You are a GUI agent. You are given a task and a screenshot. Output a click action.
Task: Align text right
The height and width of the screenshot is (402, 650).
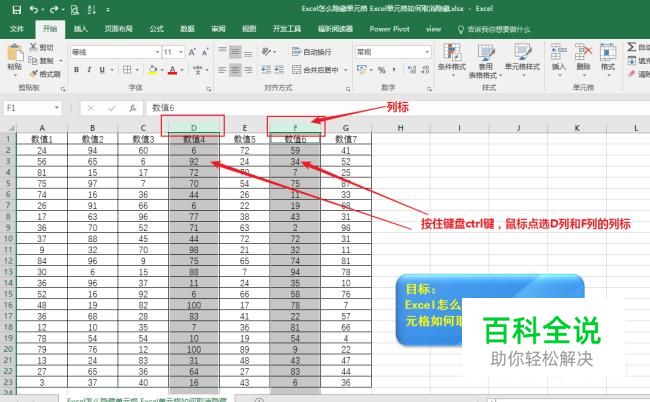click(248, 70)
